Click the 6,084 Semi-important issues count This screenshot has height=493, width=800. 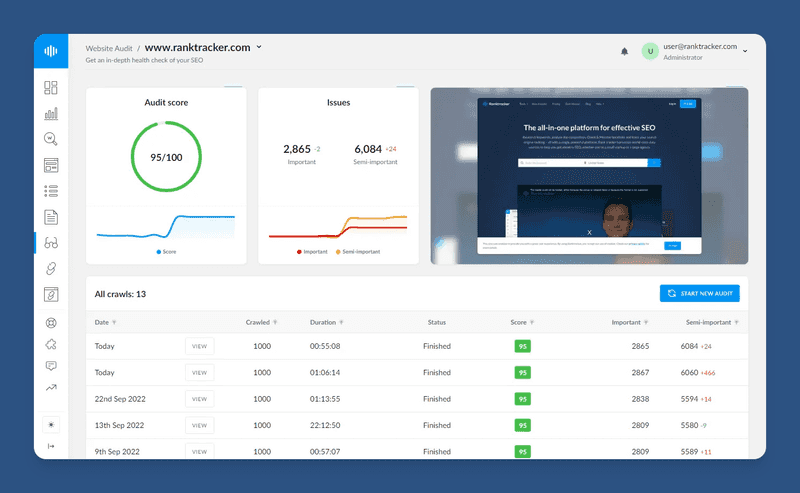pos(368,149)
